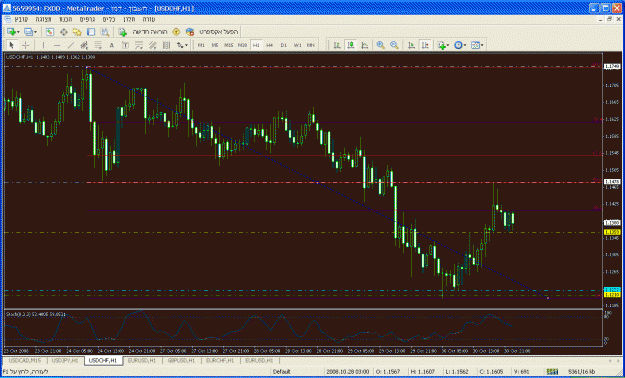Switch to the GBPUSD,H1 chart tab
The height and width of the screenshot is (378, 625).
point(181,360)
